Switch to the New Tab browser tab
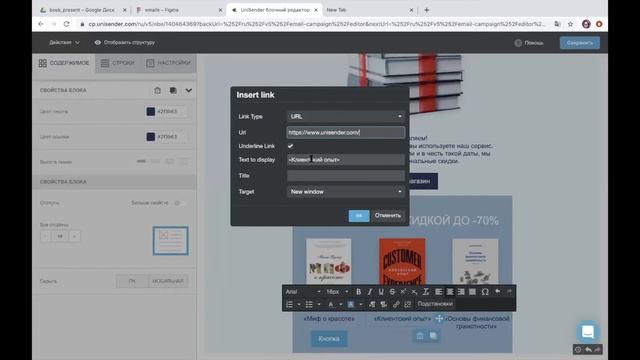 (369, 10)
